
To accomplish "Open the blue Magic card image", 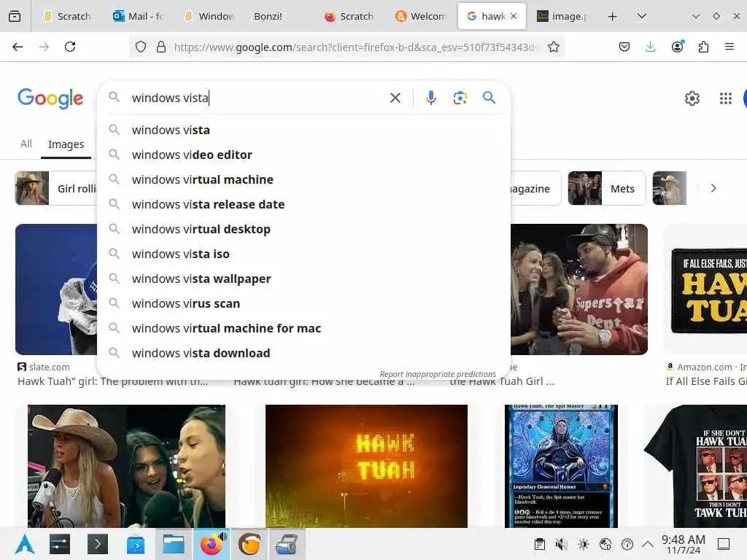I will pos(561,466).
